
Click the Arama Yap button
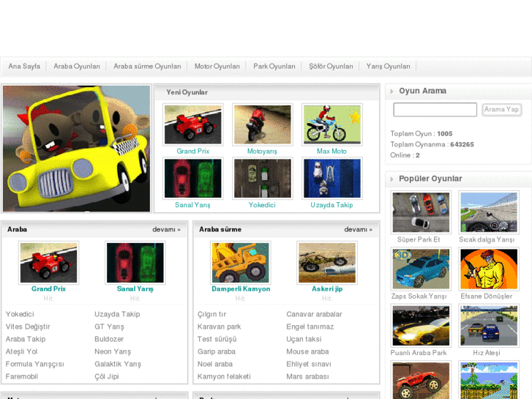[x=501, y=110]
